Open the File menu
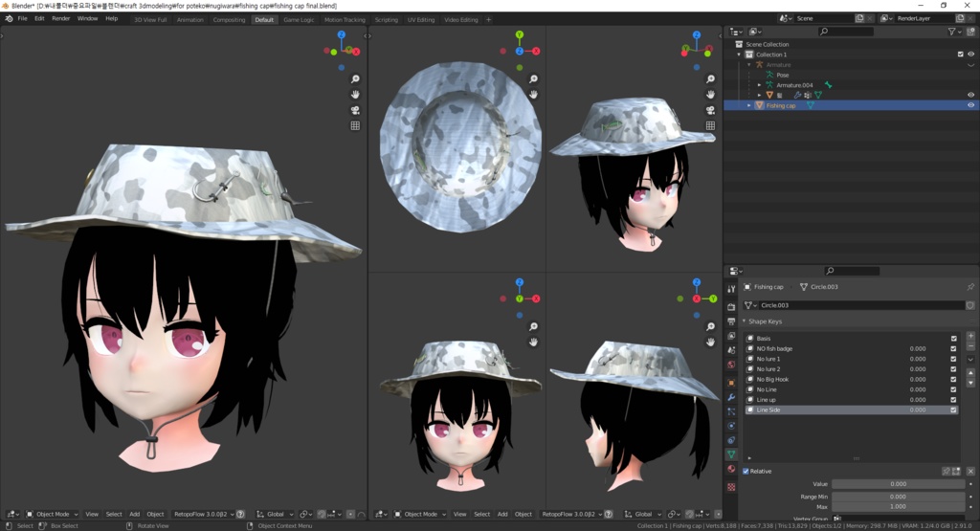The image size is (980, 531). click(x=23, y=19)
